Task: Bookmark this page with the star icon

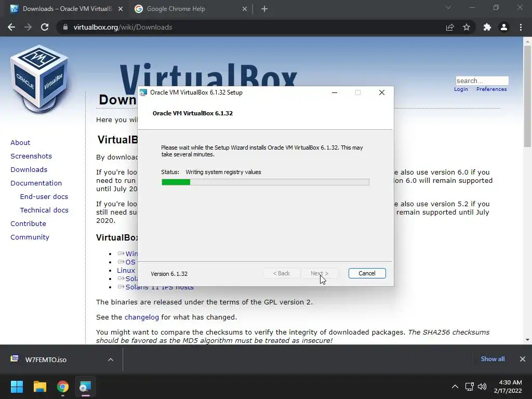Action: tap(467, 27)
